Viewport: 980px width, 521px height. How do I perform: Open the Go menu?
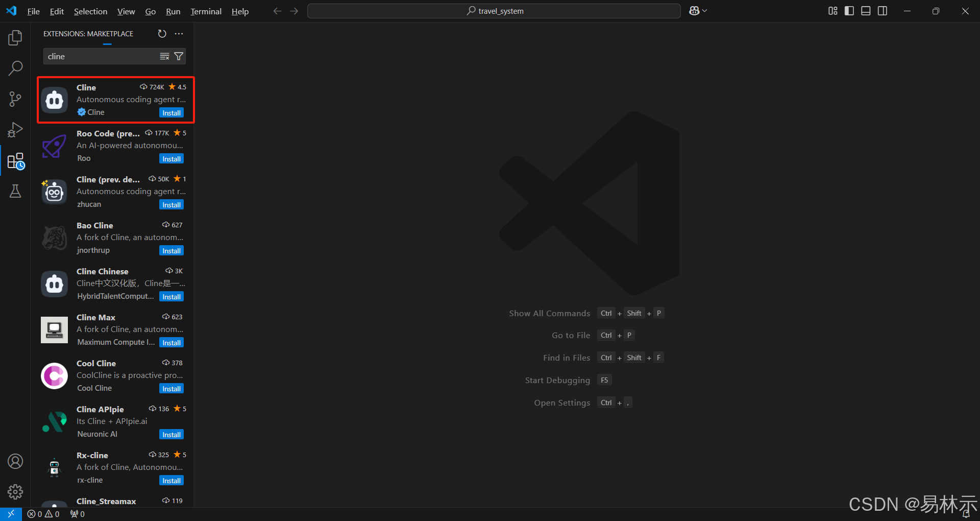click(150, 11)
